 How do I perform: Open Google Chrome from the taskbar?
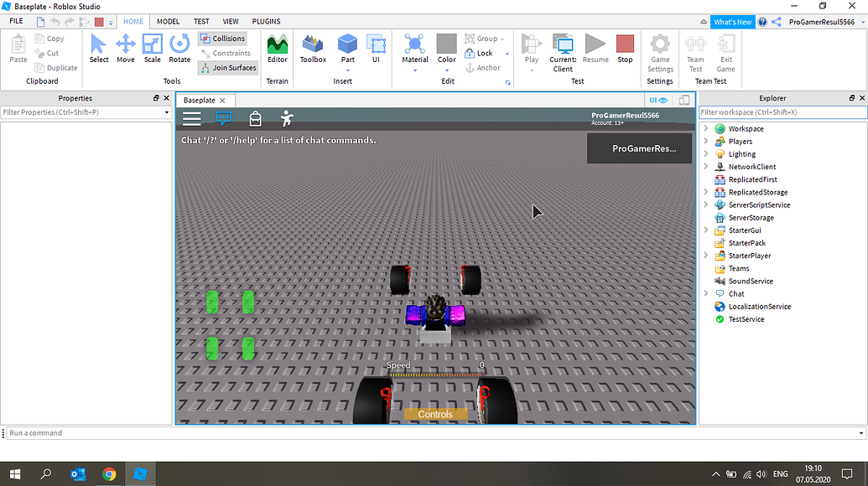pyautogui.click(x=109, y=473)
